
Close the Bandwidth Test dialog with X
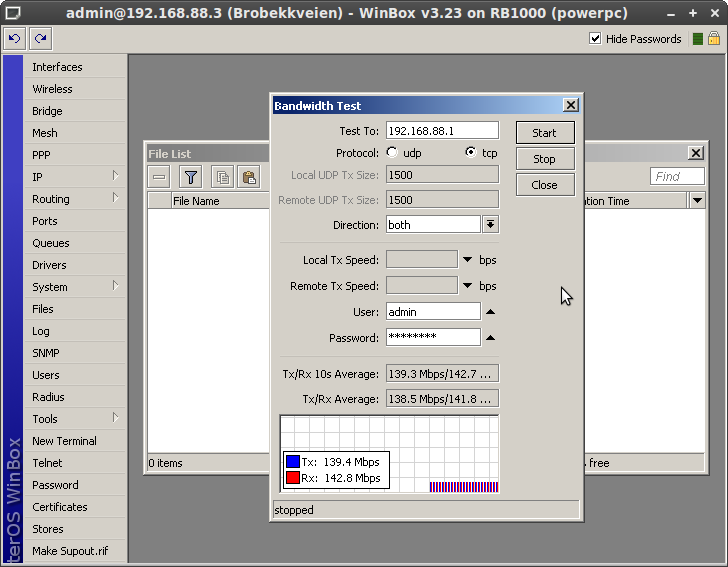pyautogui.click(x=571, y=105)
